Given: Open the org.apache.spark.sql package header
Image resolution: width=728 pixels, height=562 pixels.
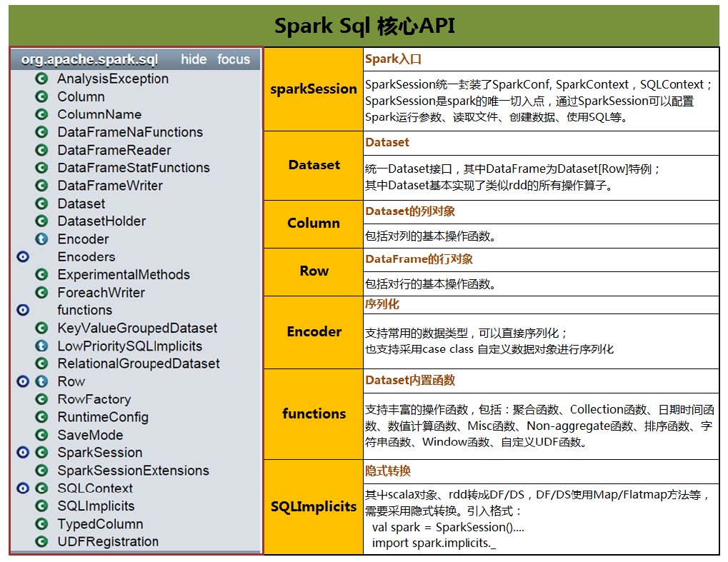Looking at the screenshot, I should point(89,59).
